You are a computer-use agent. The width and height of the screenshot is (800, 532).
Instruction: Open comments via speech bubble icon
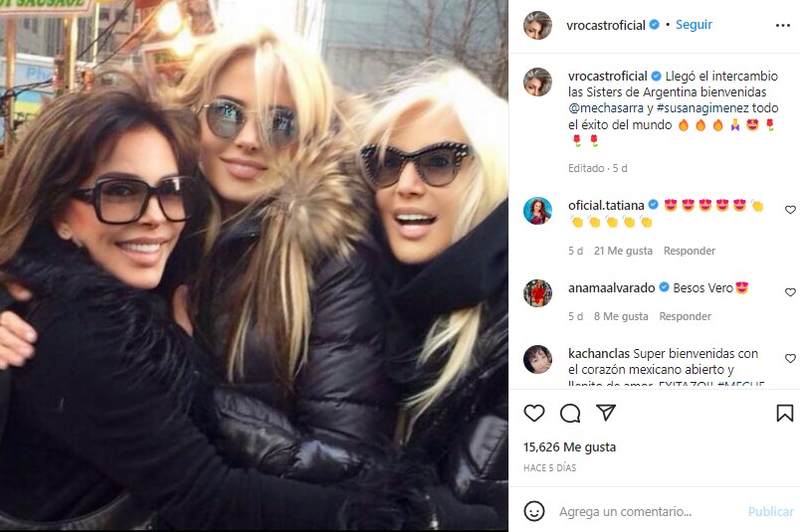[570, 413]
